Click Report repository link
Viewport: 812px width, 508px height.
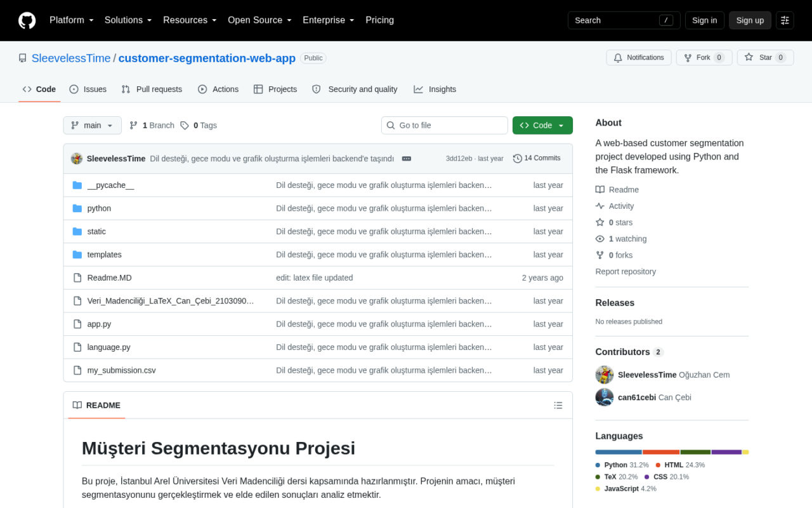click(625, 272)
